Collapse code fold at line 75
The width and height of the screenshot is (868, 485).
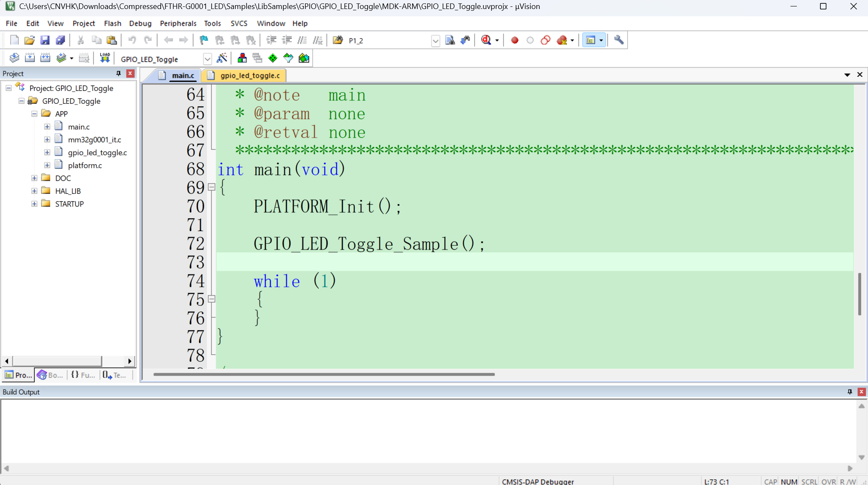coord(212,299)
